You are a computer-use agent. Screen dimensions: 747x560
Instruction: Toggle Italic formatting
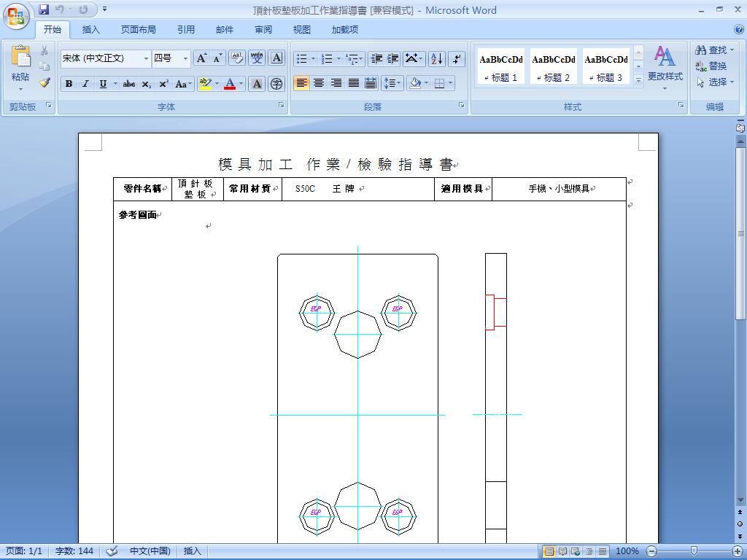tap(86, 84)
